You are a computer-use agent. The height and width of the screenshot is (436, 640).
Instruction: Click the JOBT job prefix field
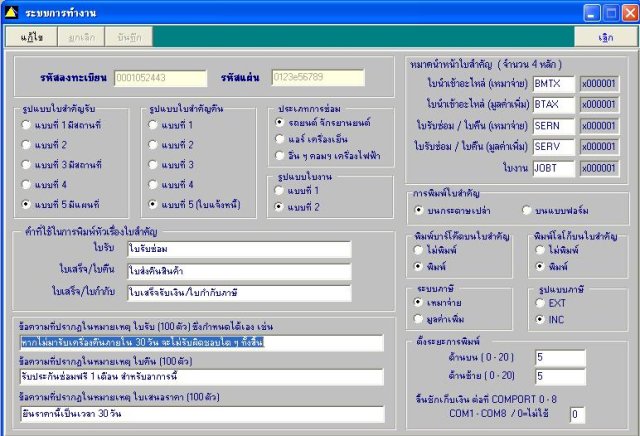pyautogui.click(x=553, y=168)
